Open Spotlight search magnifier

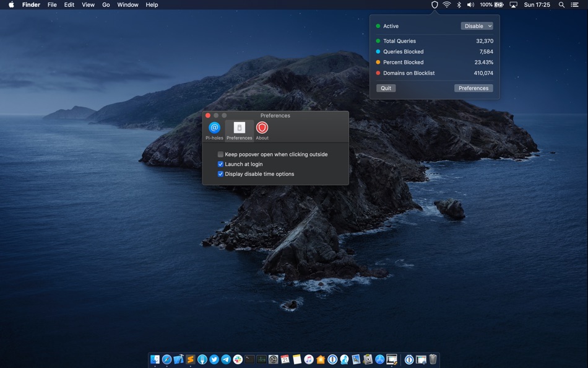coord(561,5)
